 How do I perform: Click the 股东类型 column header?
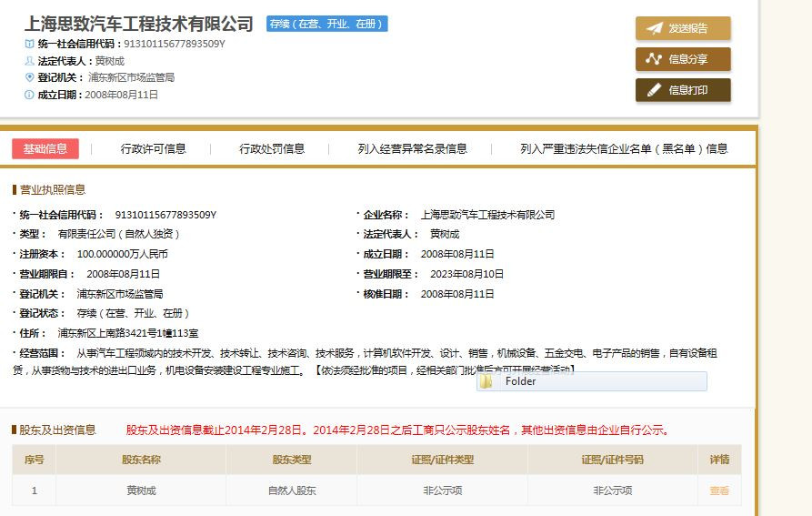click(292, 460)
